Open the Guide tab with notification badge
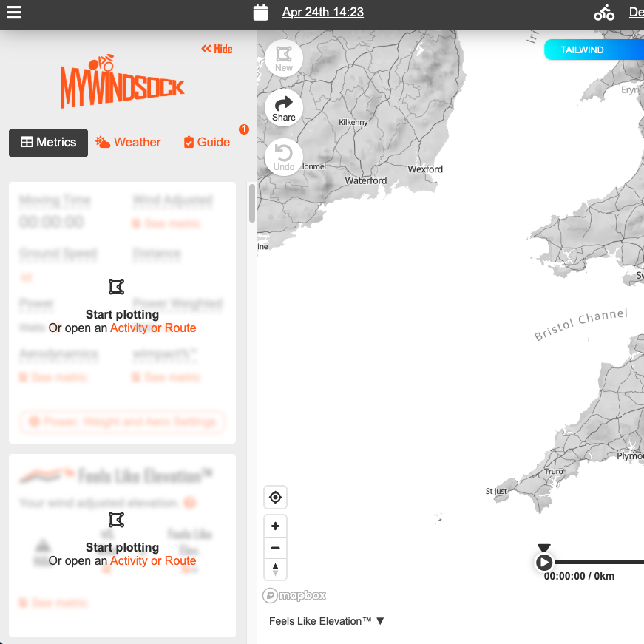The width and height of the screenshot is (644, 644). point(206,142)
